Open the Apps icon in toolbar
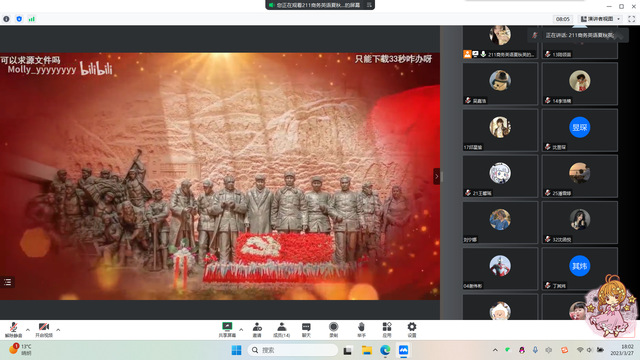640x360 pixels. coord(387,330)
